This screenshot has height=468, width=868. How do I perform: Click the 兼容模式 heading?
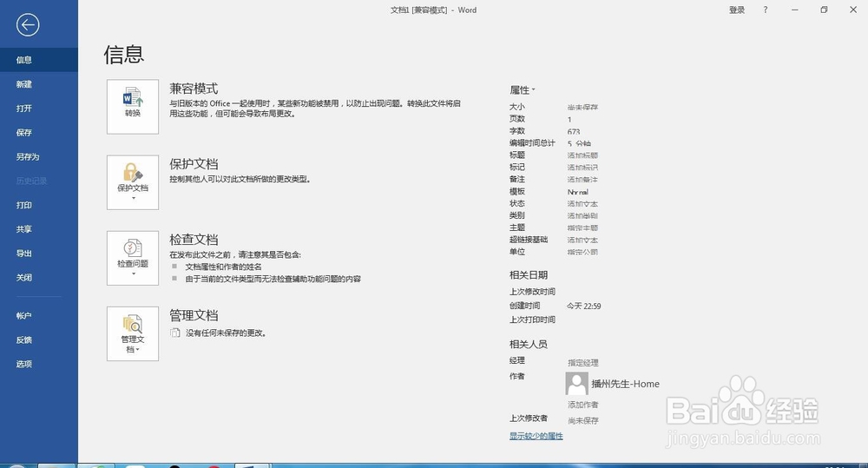pyautogui.click(x=194, y=89)
